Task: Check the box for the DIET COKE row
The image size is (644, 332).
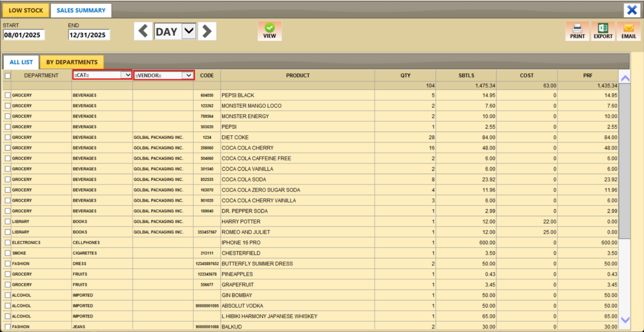Action: (7, 137)
